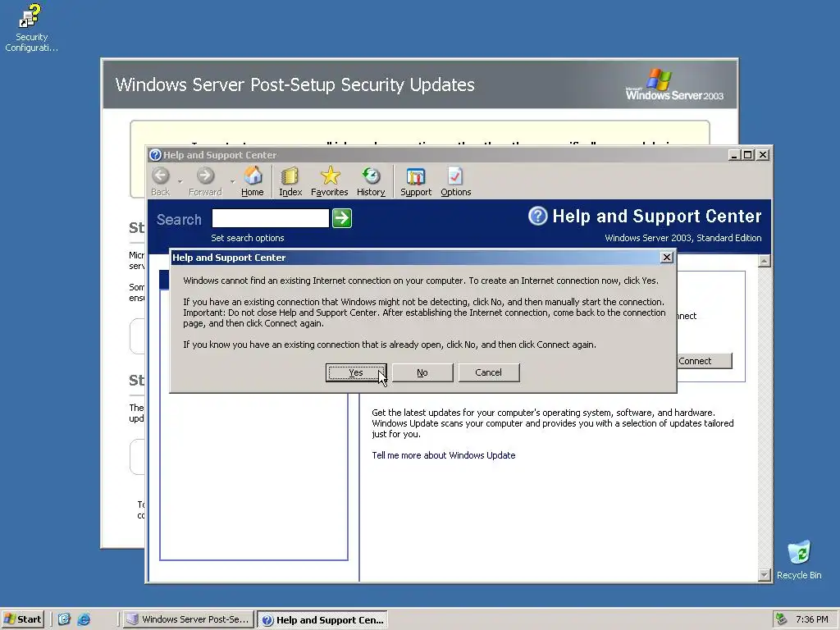This screenshot has width=840, height=630.
Task: Click the Help title bar question icon
Action: [x=155, y=155]
